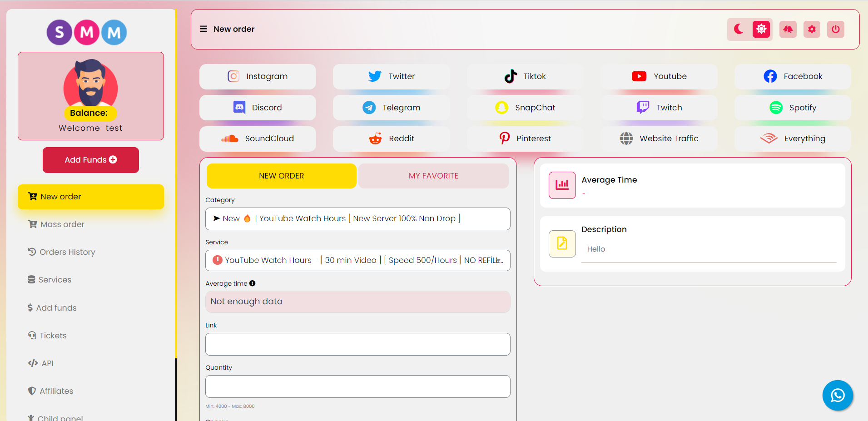This screenshot has width=868, height=421.
Task: Filter services by Pinterest
Action: (x=525, y=139)
